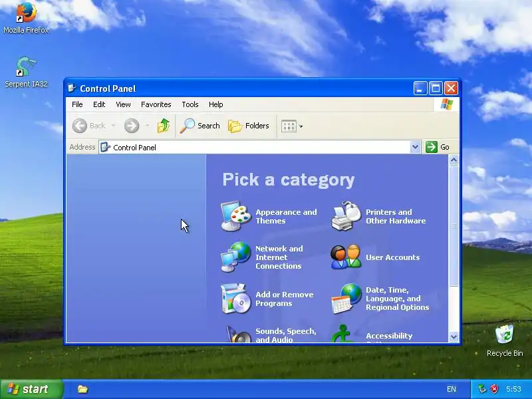This screenshot has width=532, height=399.
Task: Click the User Accounts link
Action: pyautogui.click(x=392, y=257)
